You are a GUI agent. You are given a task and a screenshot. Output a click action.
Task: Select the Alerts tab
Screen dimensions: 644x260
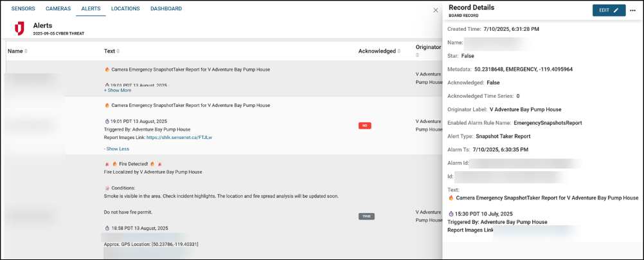tap(91, 9)
